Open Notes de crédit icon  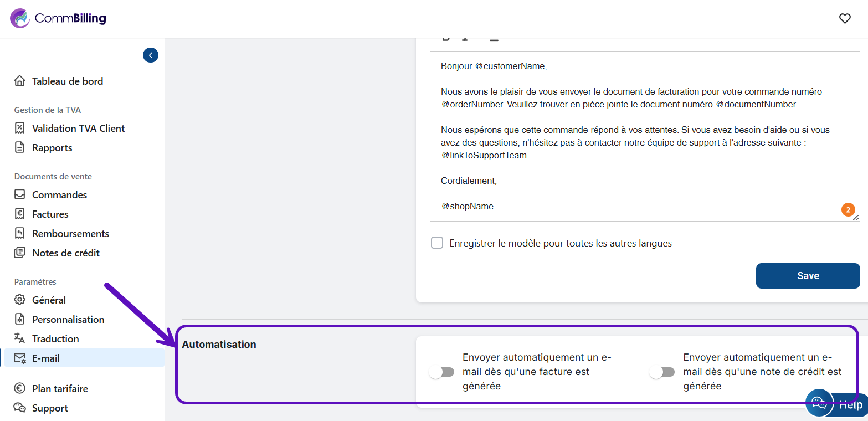[x=19, y=253]
